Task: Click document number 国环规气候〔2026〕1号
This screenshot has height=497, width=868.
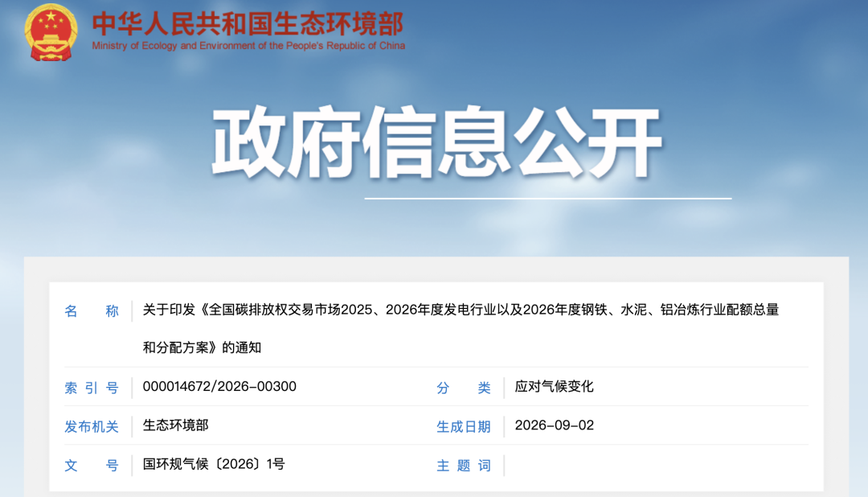Action: point(214,464)
